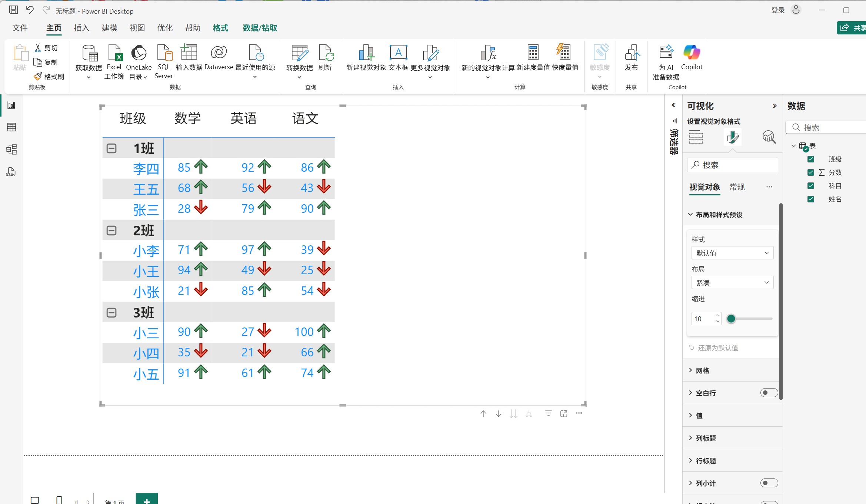Open Model view in left sidebar
This screenshot has height=504, width=866.
(x=11, y=149)
